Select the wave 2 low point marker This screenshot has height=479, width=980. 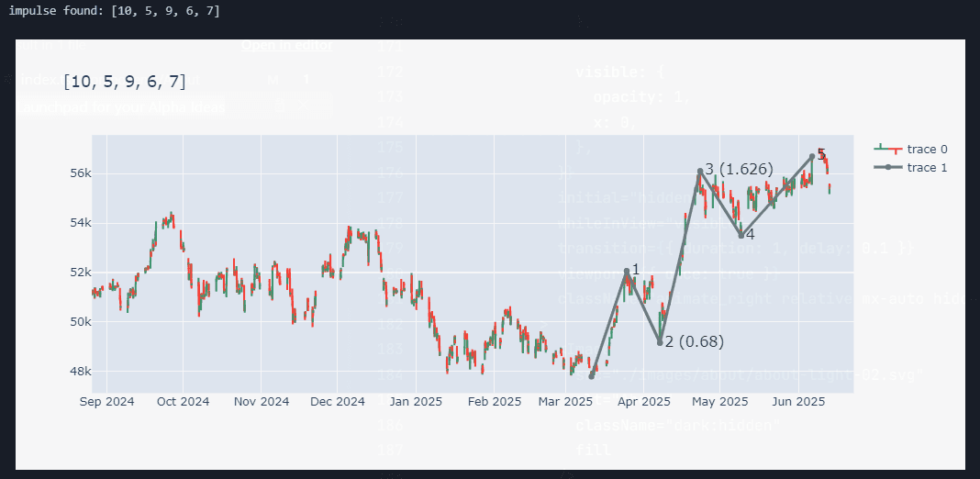coord(660,342)
